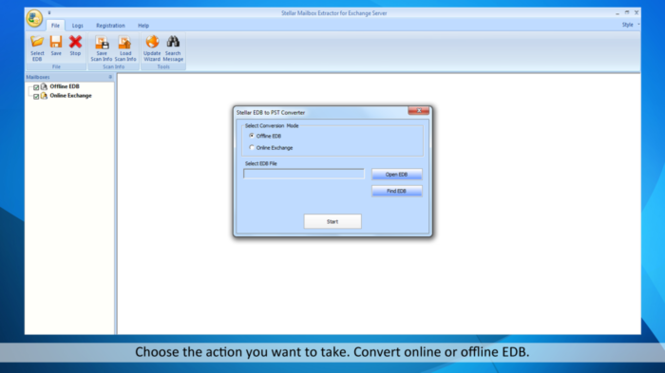Click the Load Scan Info icon
The height and width of the screenshot is (373, 665).
pyautogui.click(x=125, y=42)
